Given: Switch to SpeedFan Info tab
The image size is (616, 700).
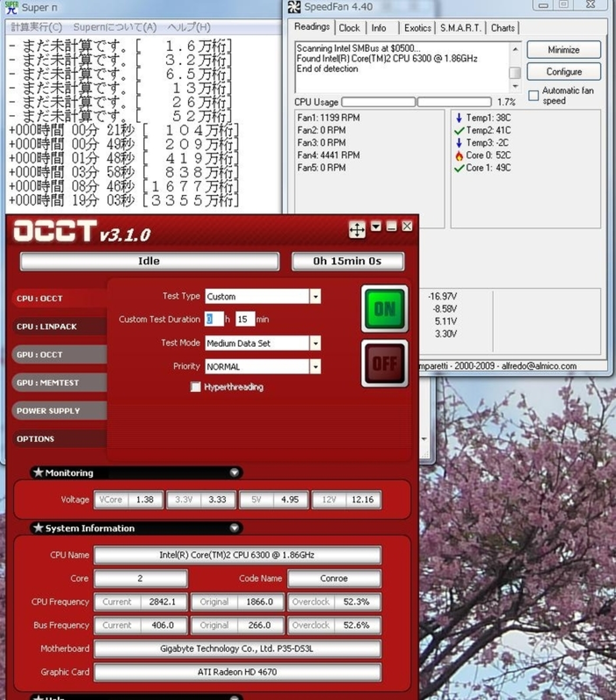Looking at the screenshot, I should tap(379, 28).
